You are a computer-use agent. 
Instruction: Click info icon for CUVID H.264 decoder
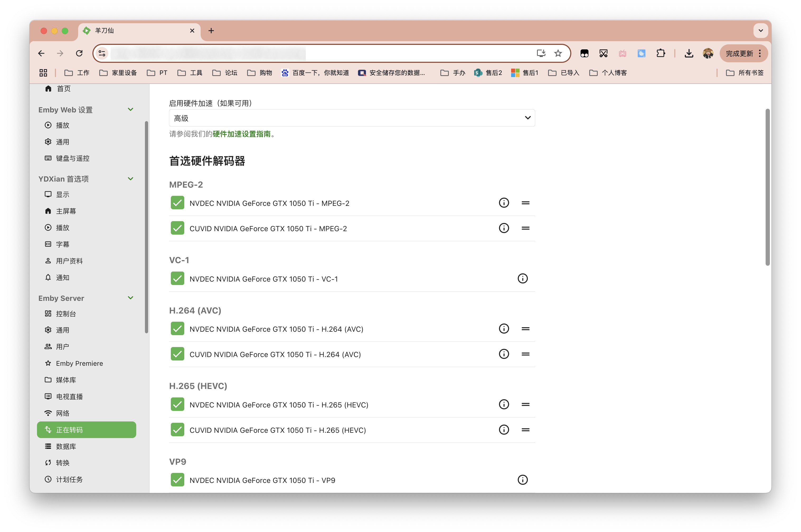[504, 354]
